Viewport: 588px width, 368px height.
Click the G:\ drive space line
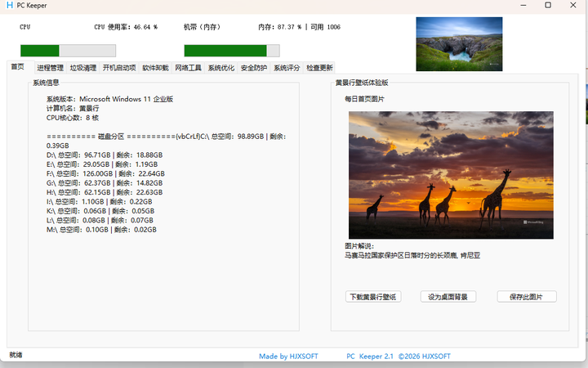coord(105,183)
